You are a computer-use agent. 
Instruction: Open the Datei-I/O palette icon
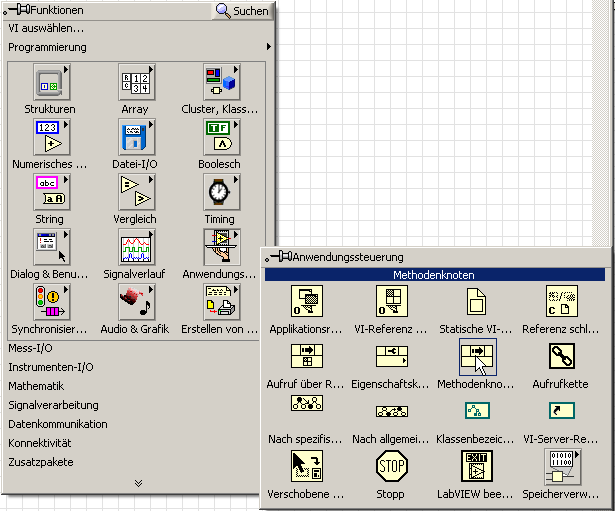tap(136, 137)
